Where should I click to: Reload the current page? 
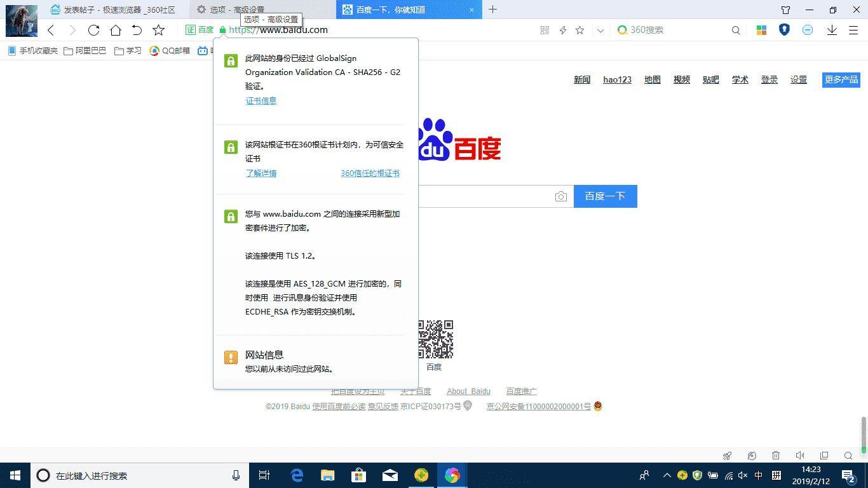tap(94, 30)
